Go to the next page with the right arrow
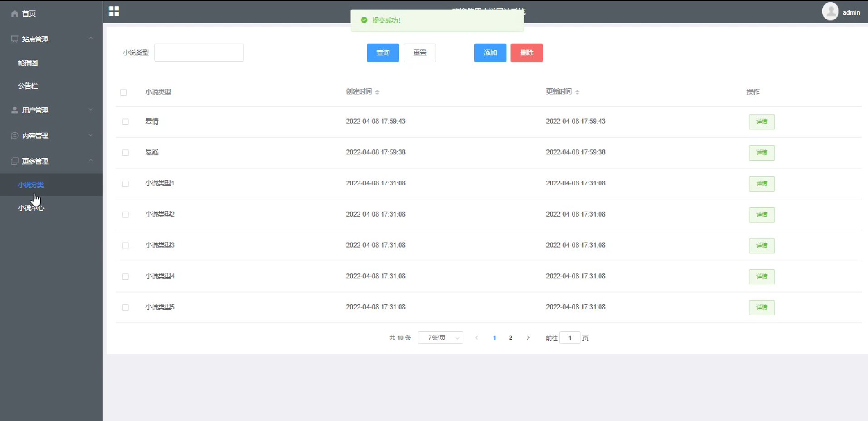The height and width of the screenshot is (421, 868). (x=528, y=338)
